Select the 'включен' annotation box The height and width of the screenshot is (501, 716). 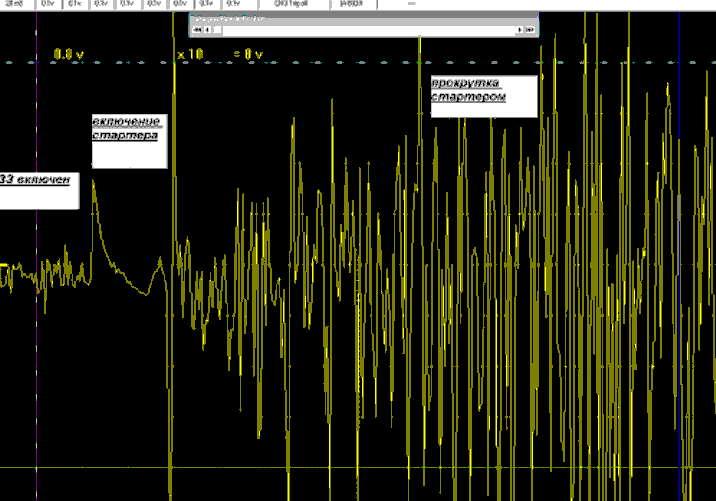39,191
